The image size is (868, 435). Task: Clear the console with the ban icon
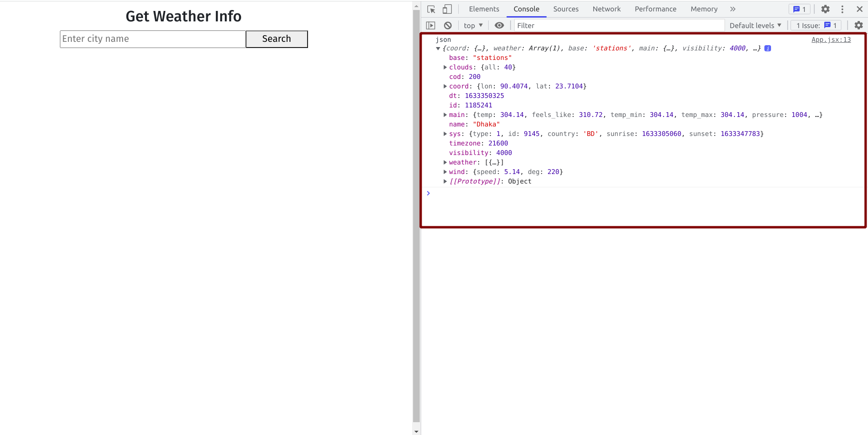point(448,25)
